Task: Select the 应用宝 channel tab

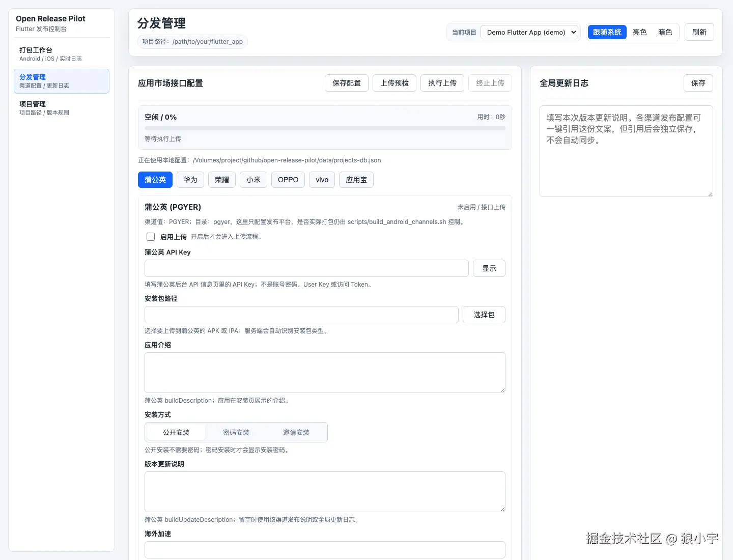Action: click(x=356, y=180)
